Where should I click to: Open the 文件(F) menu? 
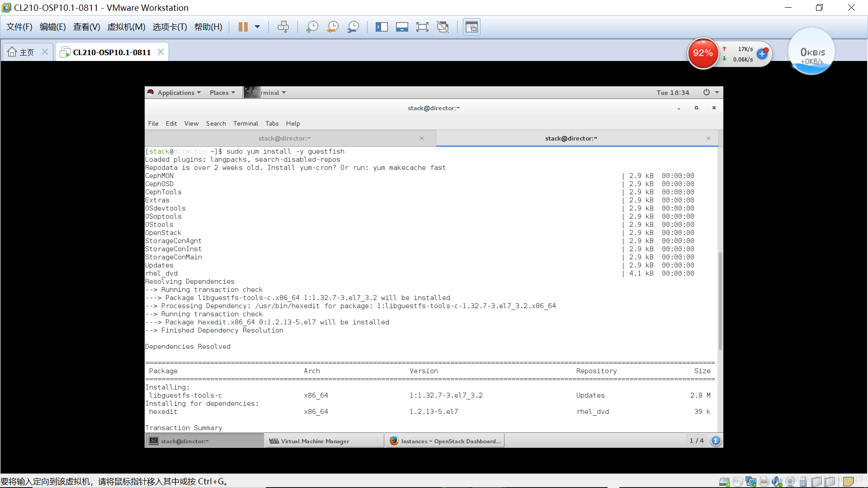click(x=19, y=27)
